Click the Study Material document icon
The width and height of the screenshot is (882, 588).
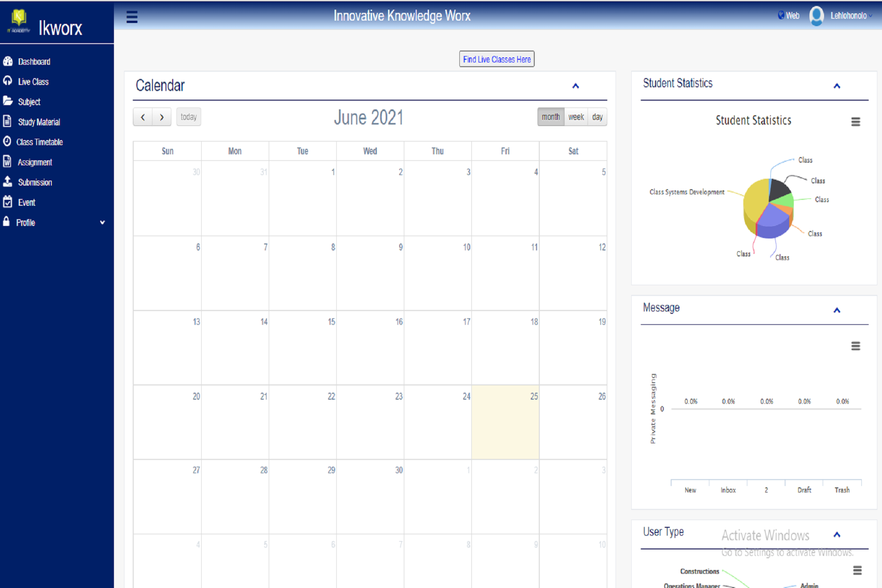tap(7, 121)
